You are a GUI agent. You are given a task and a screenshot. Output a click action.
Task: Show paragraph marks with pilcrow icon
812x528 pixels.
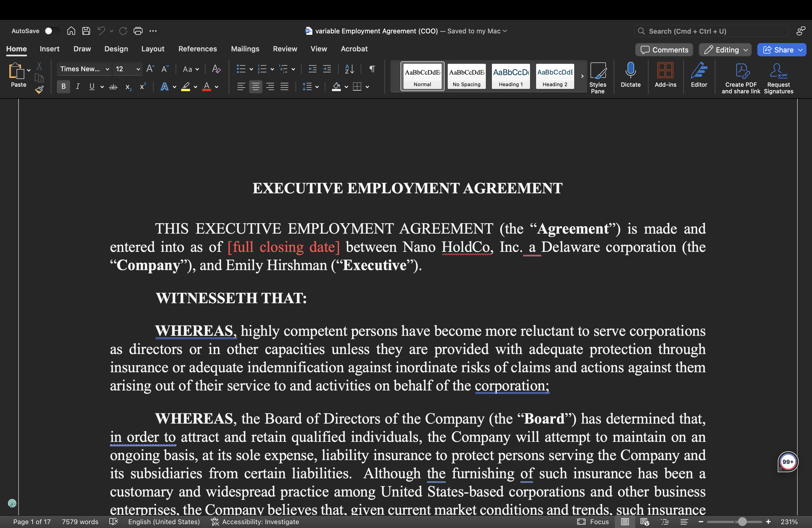click(x=372, y=69)
